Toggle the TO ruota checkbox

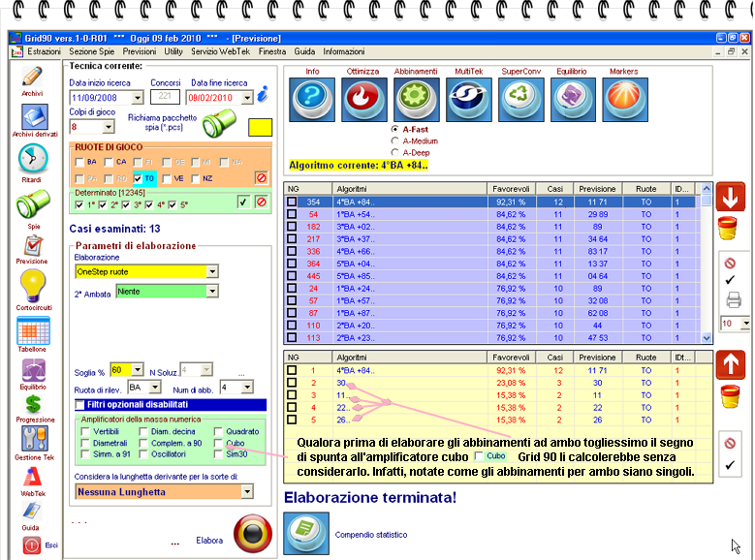(x=138, y=178)
